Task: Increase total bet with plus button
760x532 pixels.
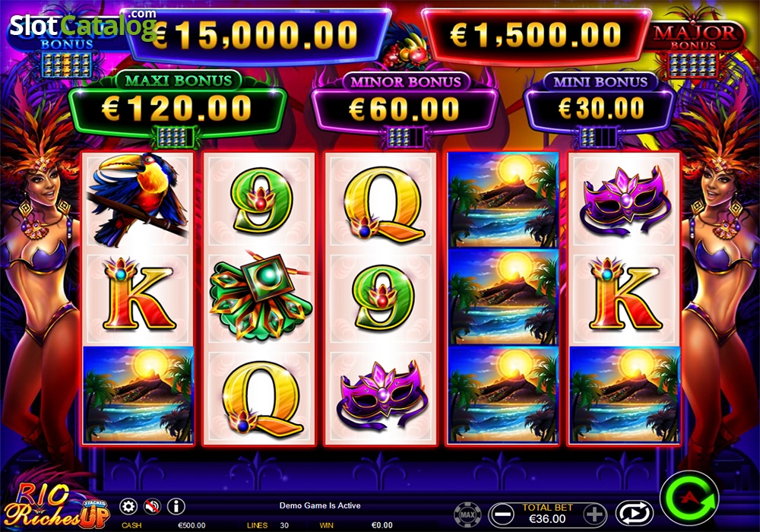Action: click(x=595, y=514)
